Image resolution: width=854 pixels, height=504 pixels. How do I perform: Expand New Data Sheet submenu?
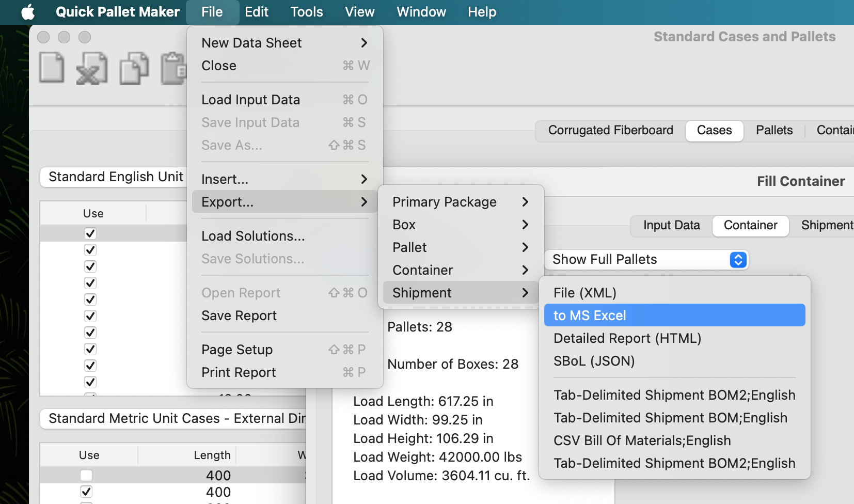coord(285,43)
